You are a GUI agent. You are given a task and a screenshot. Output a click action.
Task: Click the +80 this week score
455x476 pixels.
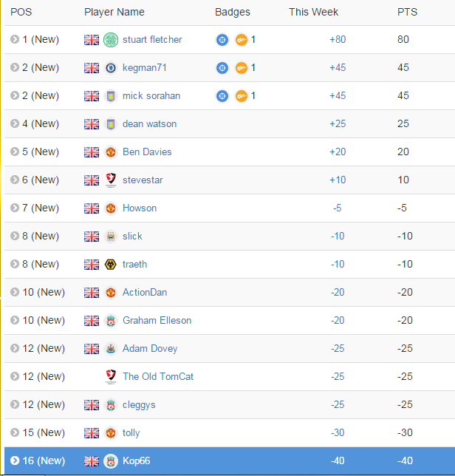pos(338,39)
